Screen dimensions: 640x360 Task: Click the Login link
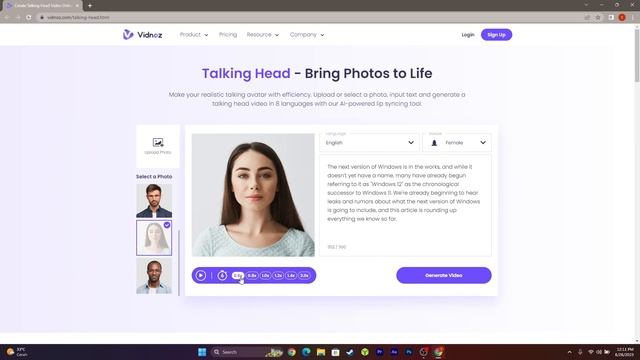pyautogui.click(x=468, y=35)
